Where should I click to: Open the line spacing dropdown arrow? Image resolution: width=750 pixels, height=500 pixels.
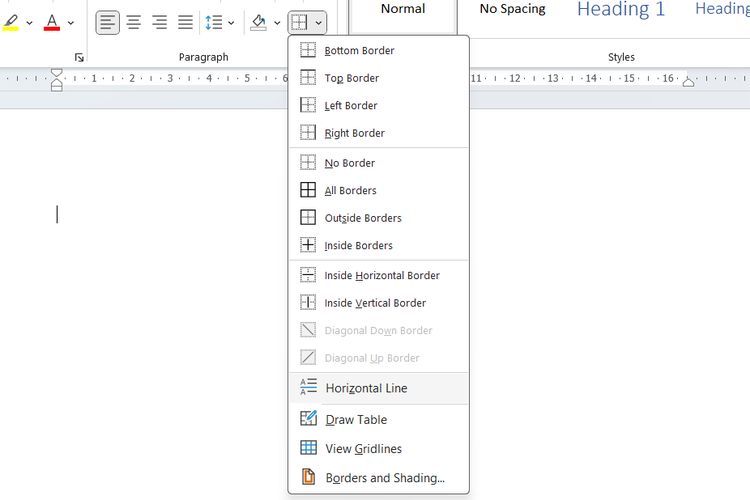(x=231, y=22)
